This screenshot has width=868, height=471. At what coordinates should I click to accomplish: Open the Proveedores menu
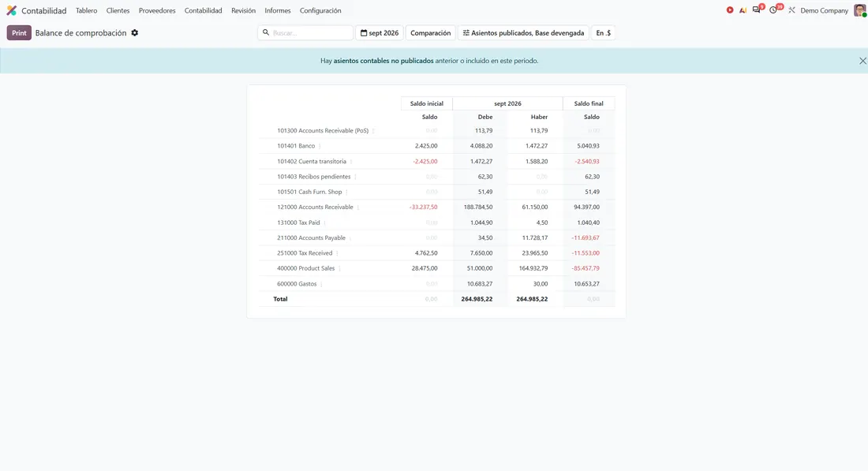coord(157,10)
